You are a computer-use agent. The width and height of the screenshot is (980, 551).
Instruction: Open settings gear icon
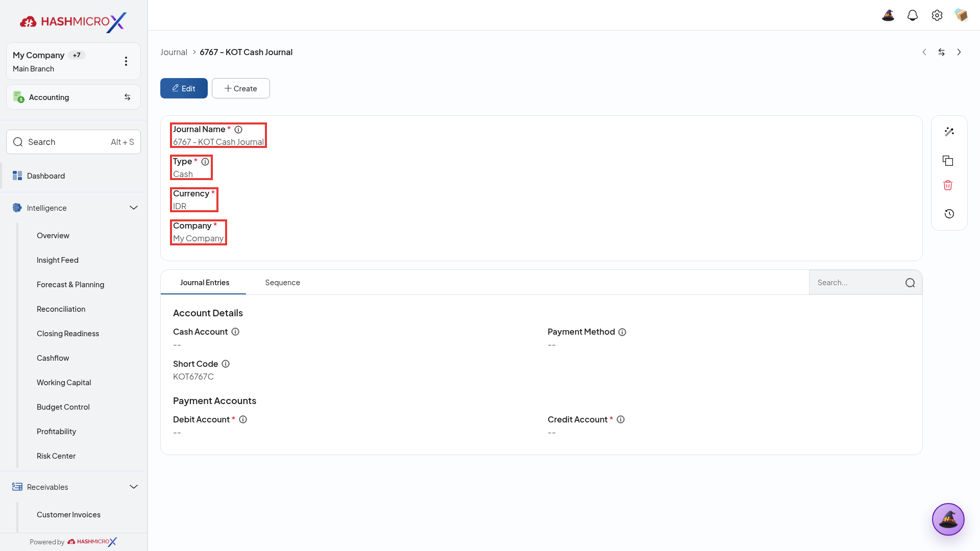(937, 15)
